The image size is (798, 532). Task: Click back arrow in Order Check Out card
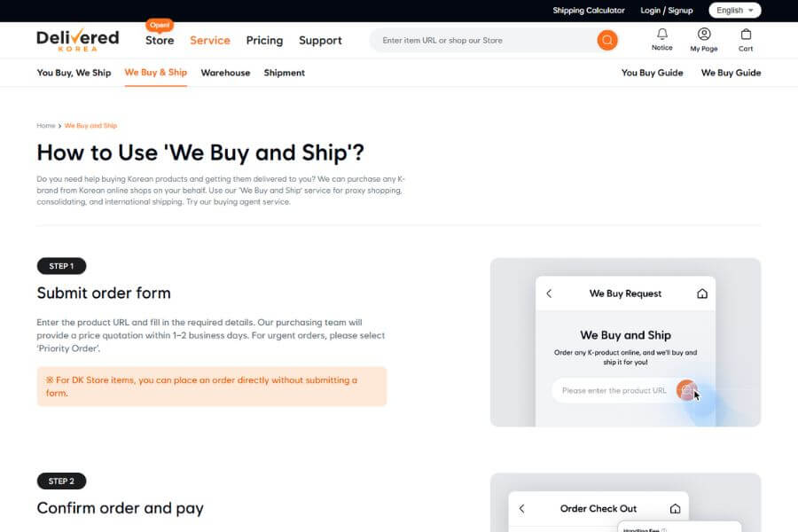coord(521,509)
